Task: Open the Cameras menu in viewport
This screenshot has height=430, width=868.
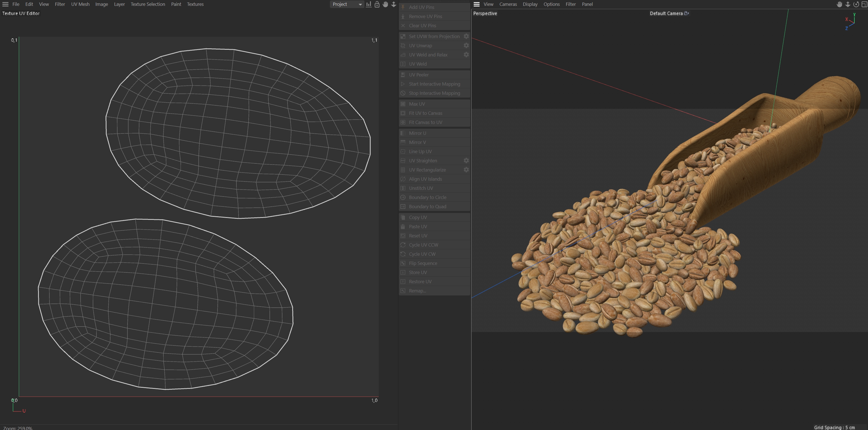Action: pos(508,4)
